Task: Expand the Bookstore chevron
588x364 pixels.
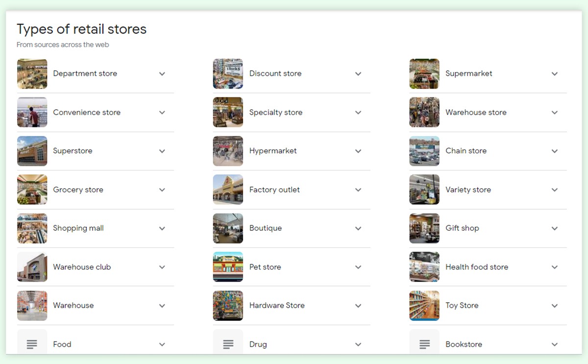Action: (x=555, y=345)
